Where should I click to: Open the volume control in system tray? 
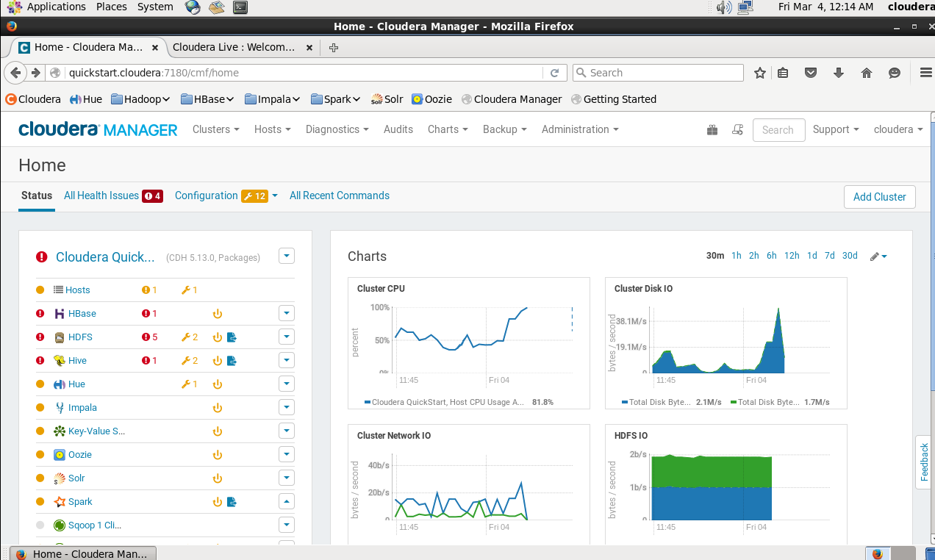click(x=724, y=7)
